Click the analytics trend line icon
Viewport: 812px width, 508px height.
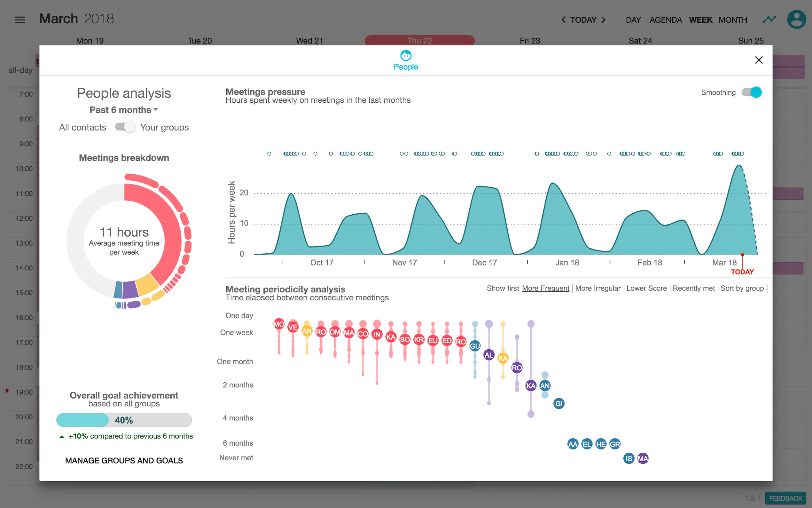[x=769, y=19]
